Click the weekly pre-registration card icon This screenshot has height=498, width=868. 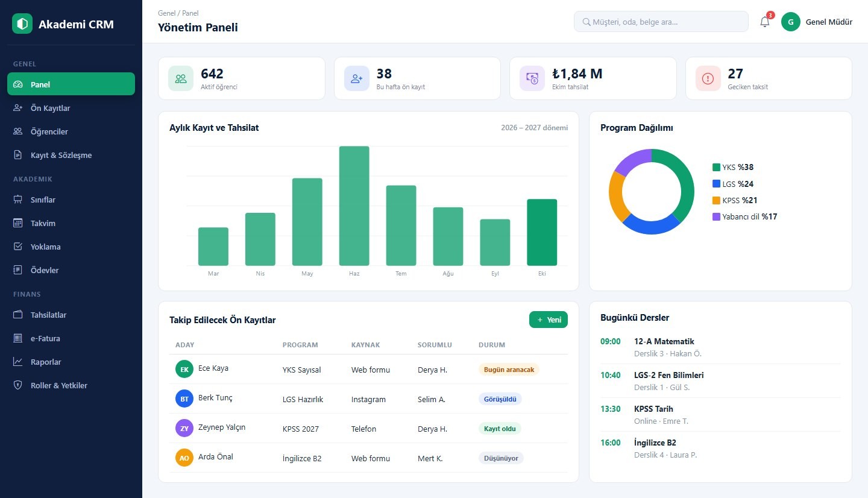click(x=357, y=78)
